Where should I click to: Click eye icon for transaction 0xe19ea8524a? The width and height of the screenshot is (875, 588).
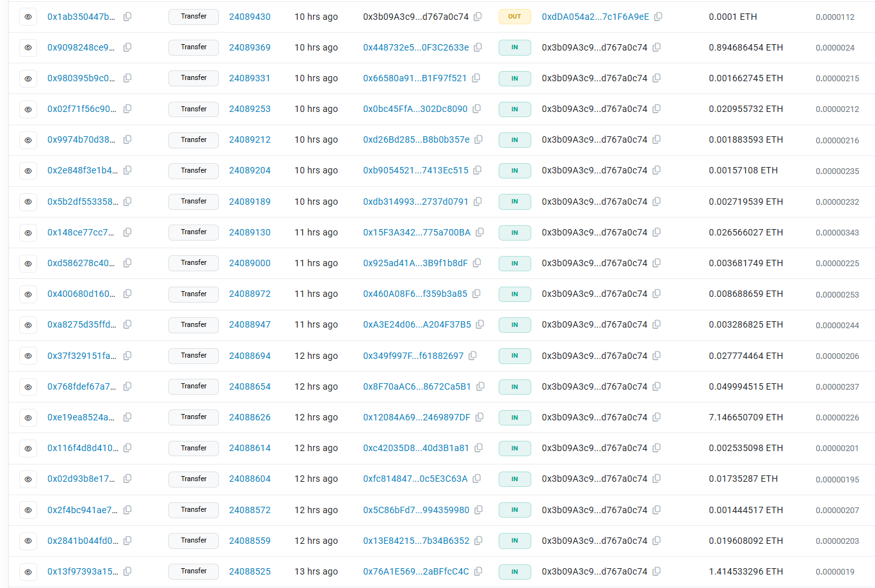point(28,417)
